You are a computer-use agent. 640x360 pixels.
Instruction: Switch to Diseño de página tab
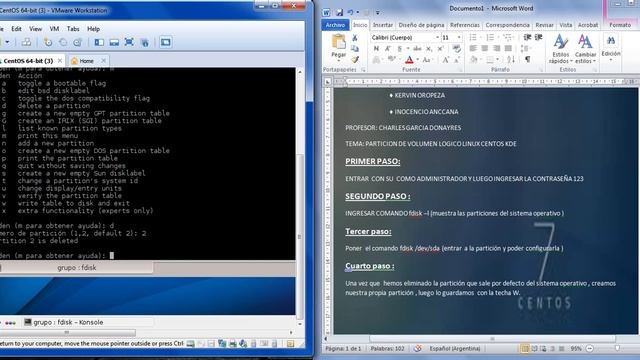click(x=421, y=25)
